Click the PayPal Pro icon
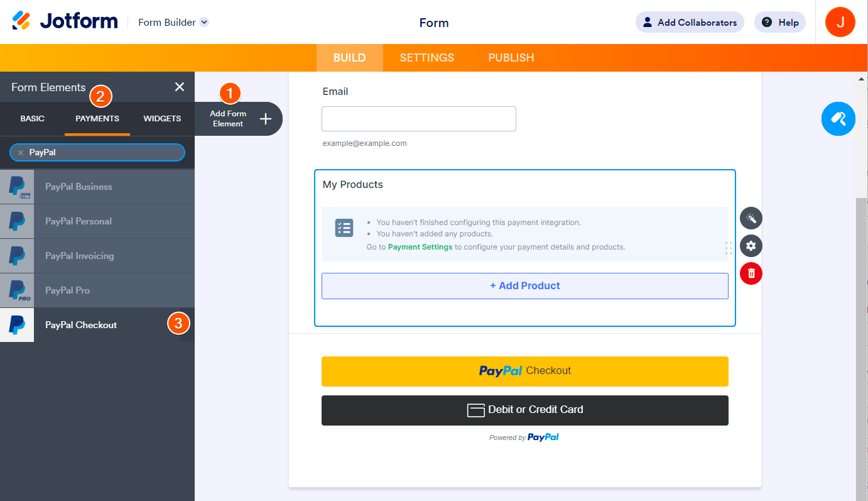868x501 pixels. point(17,290)
